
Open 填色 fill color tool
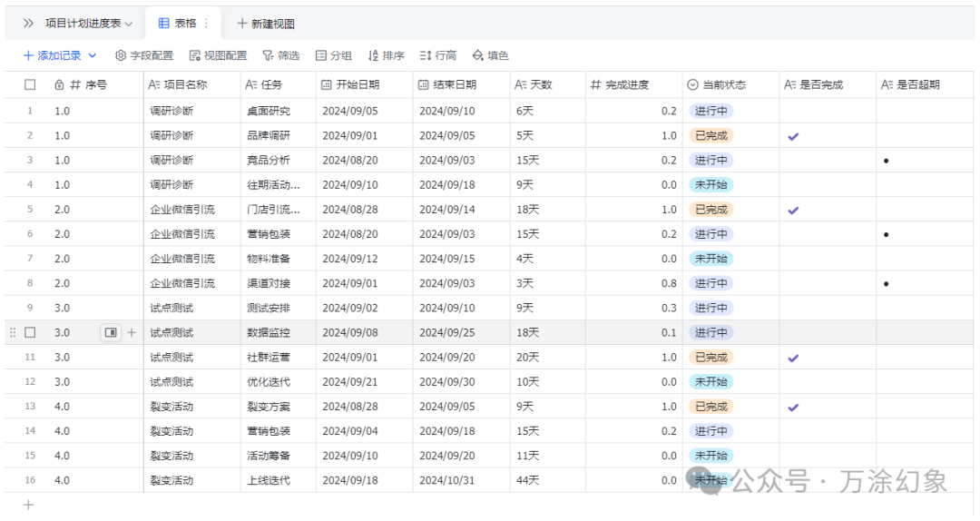point(490,55)
